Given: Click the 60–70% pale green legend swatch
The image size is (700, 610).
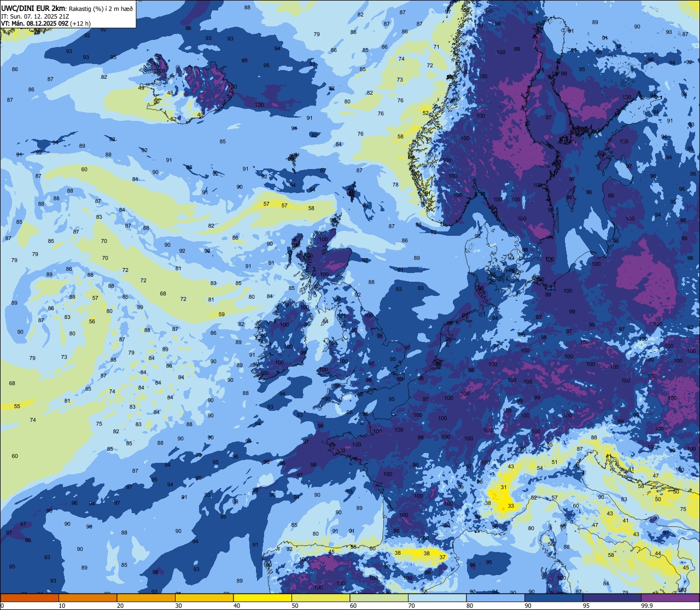Looking at the screenshot, I should [x=379, y=597].
